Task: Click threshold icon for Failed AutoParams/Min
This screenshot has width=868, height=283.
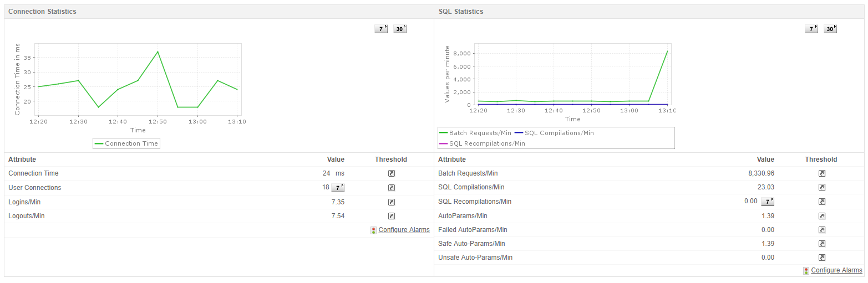Action: pos(822,230)
